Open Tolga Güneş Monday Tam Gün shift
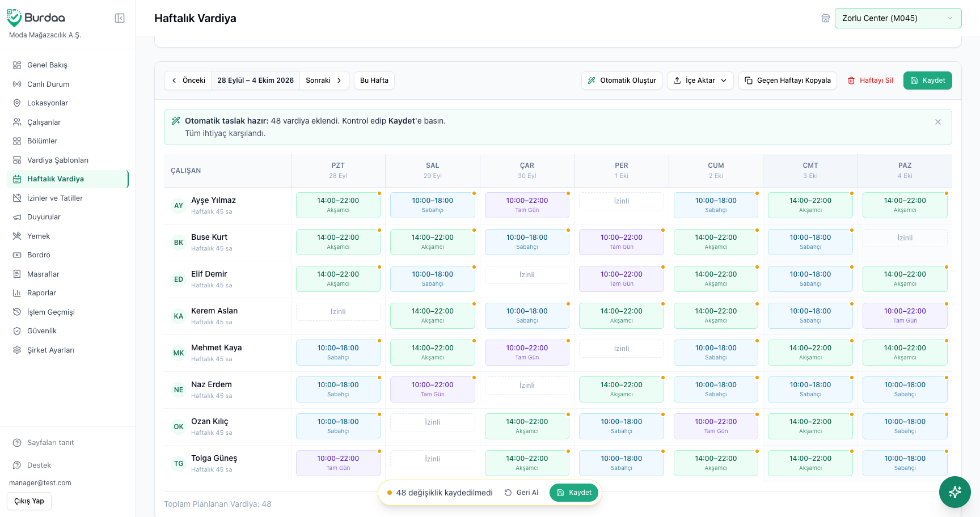 pyautogui.click(x=338, y=463)
